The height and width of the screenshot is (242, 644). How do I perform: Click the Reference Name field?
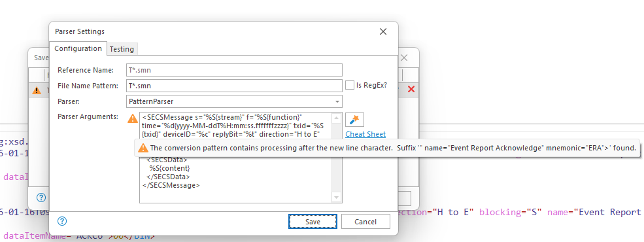[234, 70]
